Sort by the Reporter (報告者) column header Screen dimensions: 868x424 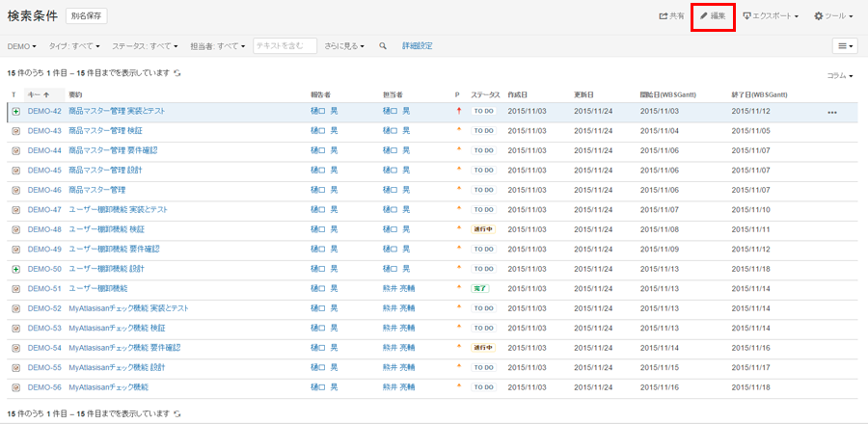pos(320,95)
